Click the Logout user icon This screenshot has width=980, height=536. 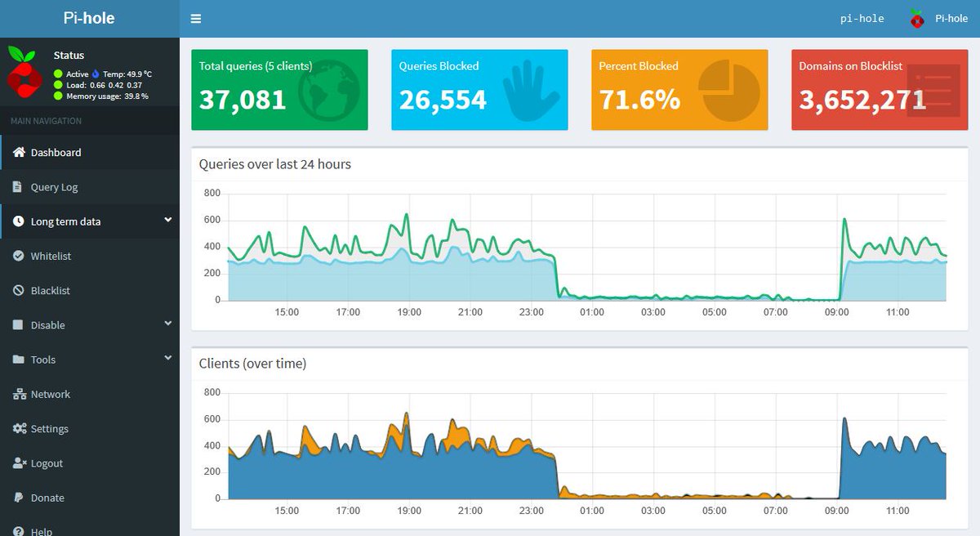click(20, 462)
